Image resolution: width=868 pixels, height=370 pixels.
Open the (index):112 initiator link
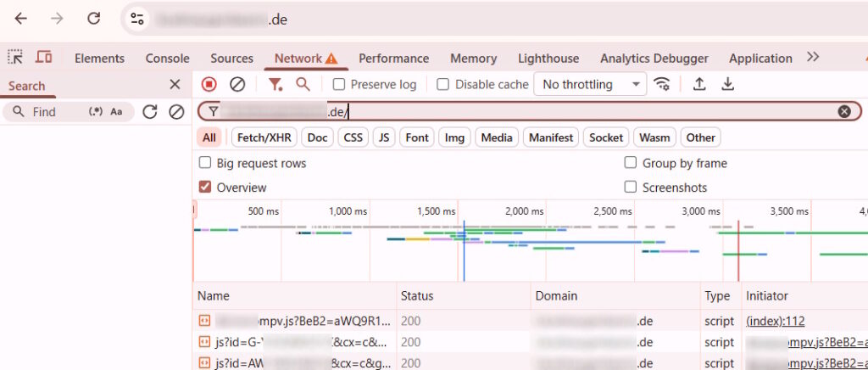point(775,321)
